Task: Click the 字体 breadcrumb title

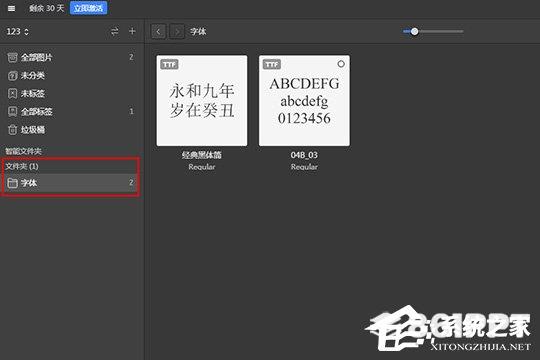Action: 198,32
